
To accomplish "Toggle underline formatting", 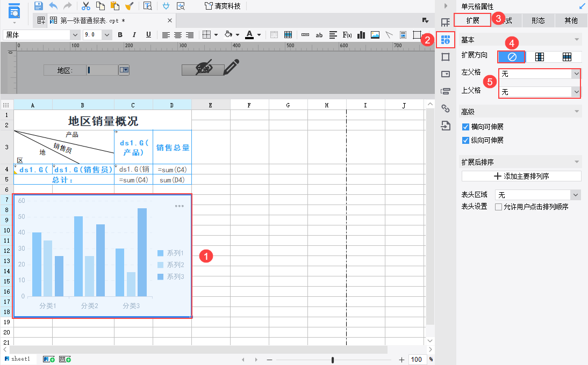I will tap(148, 35).
